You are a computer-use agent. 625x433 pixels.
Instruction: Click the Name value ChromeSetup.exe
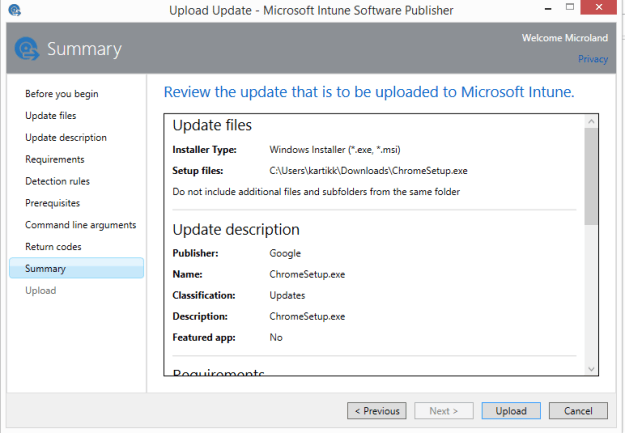(x=307, y=274)
